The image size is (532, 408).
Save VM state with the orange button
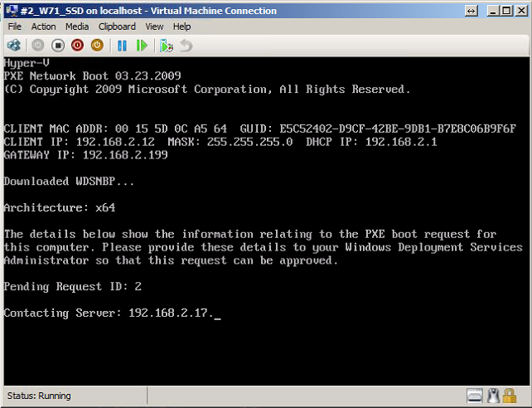click(97, 45)
